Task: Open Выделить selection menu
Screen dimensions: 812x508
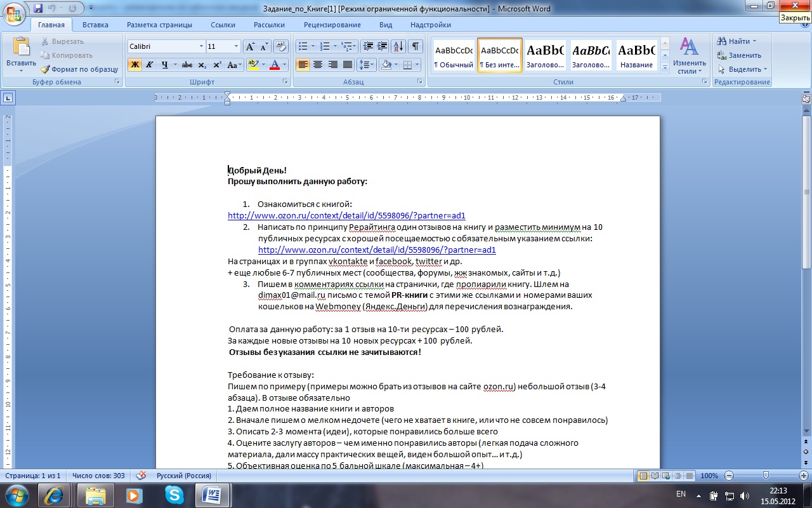Action: click(x=742, y=69)
